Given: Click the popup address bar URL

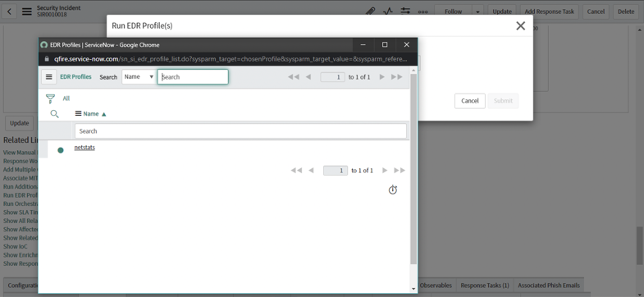Looking at the screenshot, I should (x=231, y=59).
